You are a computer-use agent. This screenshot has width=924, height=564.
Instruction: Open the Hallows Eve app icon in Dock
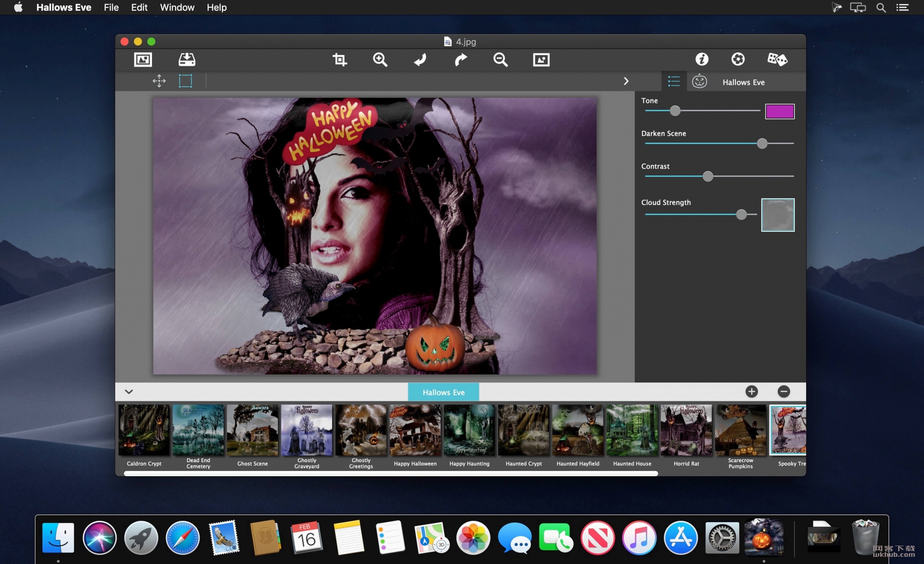(x=763, y=537)
